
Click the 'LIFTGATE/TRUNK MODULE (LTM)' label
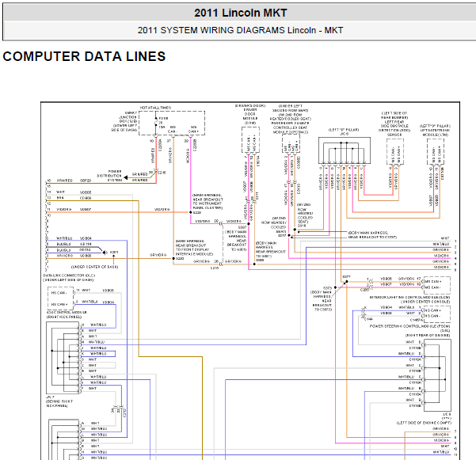[435, 132]
